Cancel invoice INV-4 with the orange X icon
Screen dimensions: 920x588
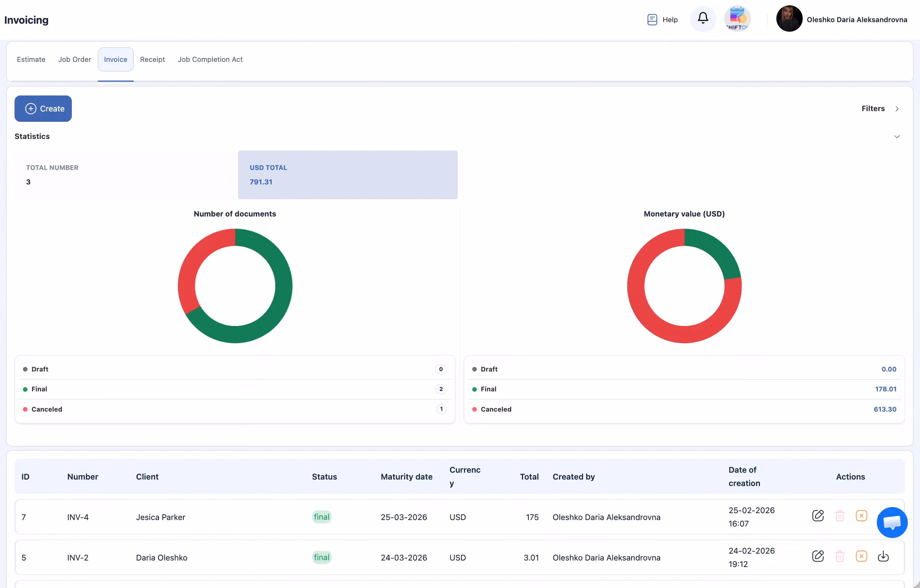click(862, 515)
